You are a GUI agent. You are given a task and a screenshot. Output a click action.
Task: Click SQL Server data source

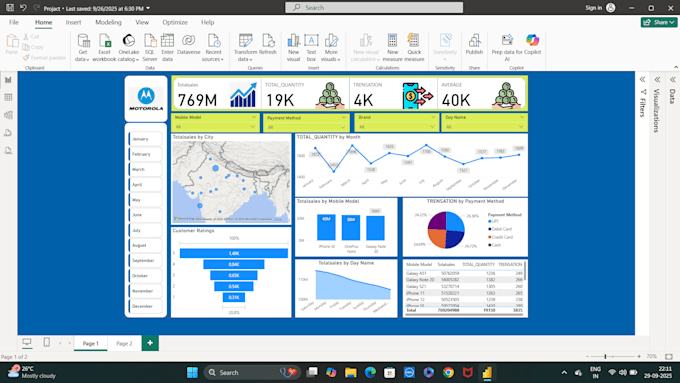tap(150, 48)
